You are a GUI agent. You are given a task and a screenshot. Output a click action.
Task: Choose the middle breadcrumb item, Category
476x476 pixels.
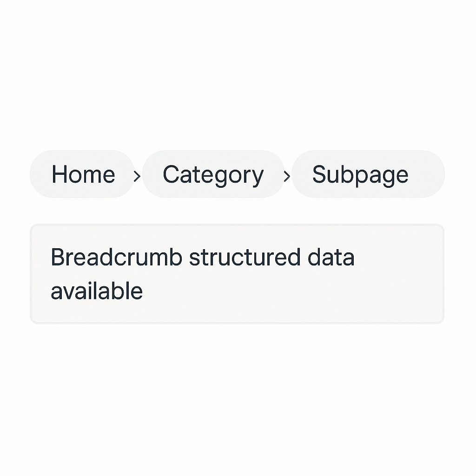pos(213,174)
